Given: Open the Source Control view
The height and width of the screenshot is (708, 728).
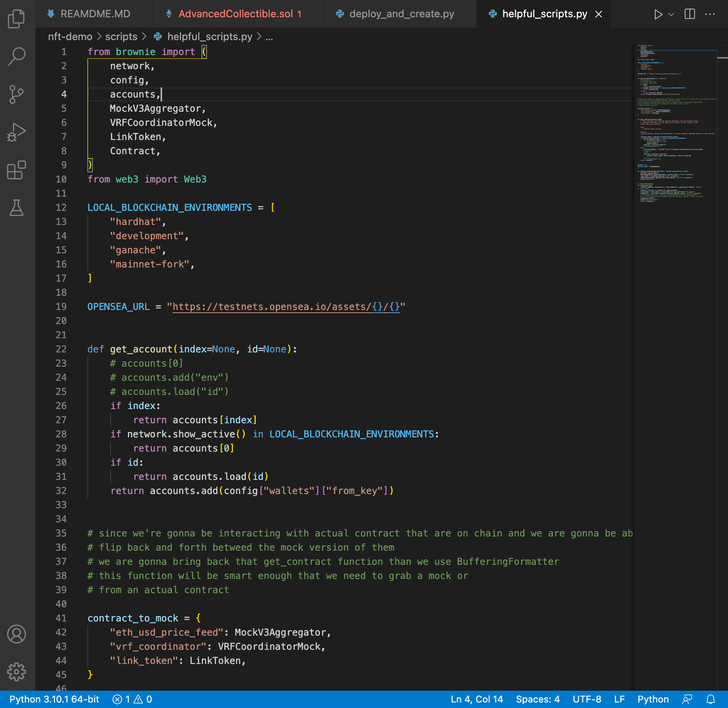Looking at the screenshot, I should tap(16, 94).
